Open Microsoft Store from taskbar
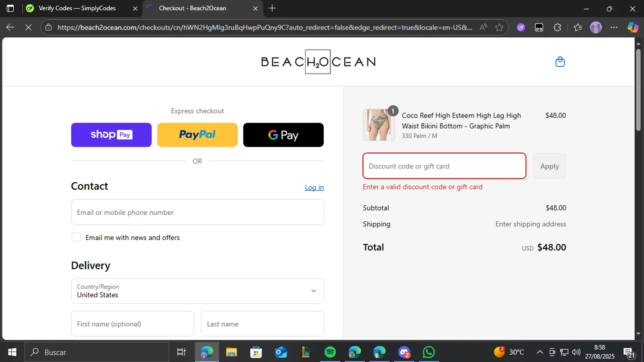The height and width of the screenshot is (362, 644). (x=256, y=352)
